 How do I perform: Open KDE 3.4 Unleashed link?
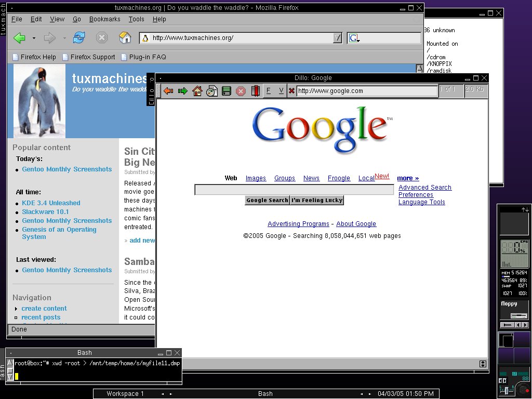click(x=51, y=203)
